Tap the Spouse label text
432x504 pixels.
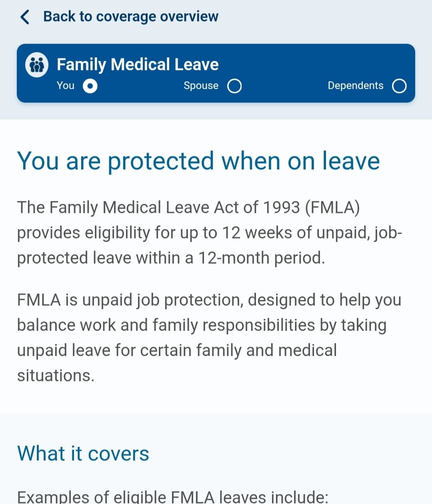click(201, 86)
